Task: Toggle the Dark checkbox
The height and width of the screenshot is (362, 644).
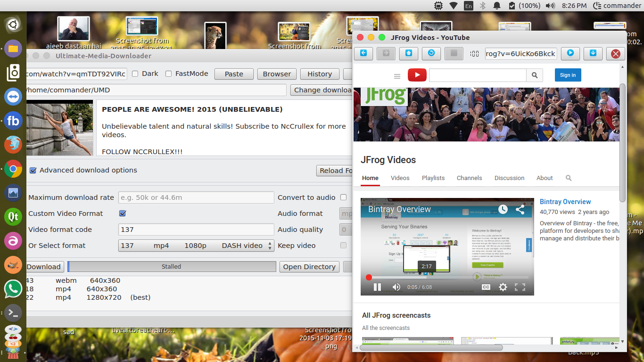Action: 135,74
